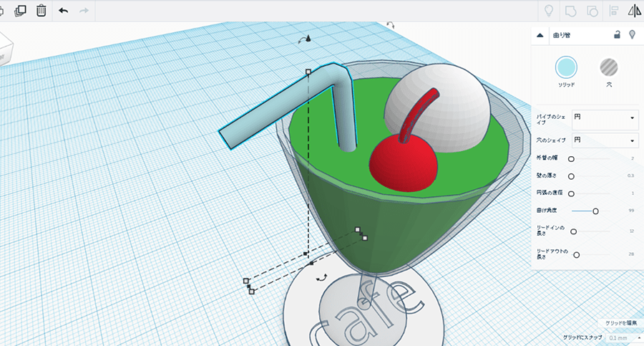
Task: Hide the shape using the panel lightbulb icon
Action: click(x=632, y=34)
